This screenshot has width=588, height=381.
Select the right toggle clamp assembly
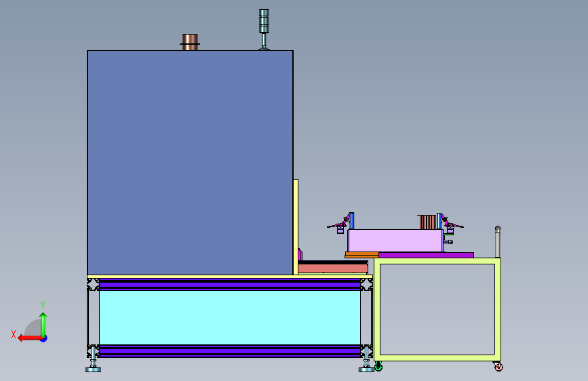[x=450, y=224]
